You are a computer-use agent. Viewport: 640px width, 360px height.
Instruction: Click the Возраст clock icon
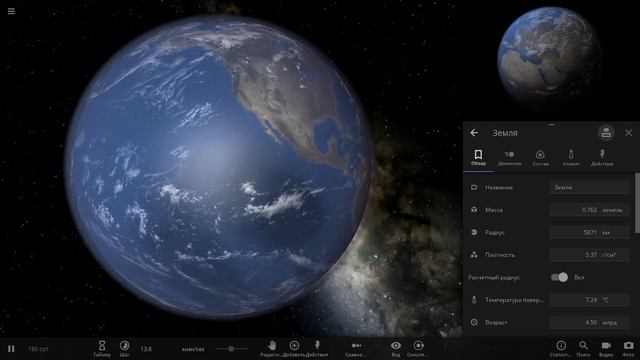coord(474,322)
